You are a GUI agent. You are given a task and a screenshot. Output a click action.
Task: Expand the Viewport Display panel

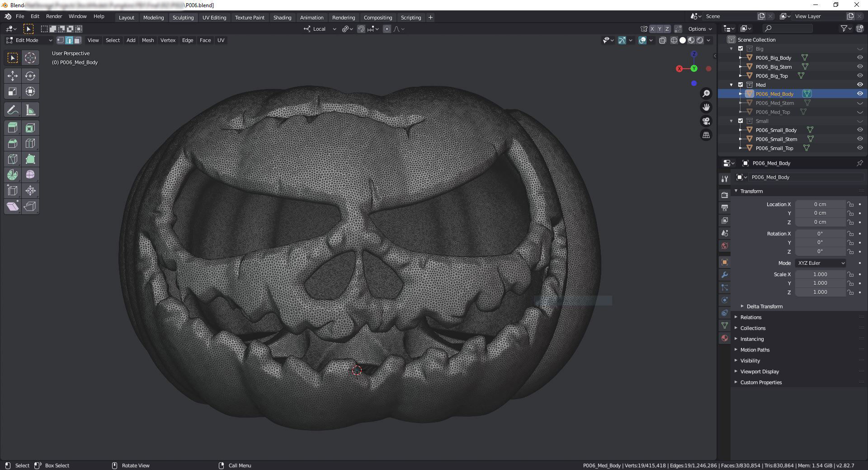pyautogui.click(x=759, y=371)
